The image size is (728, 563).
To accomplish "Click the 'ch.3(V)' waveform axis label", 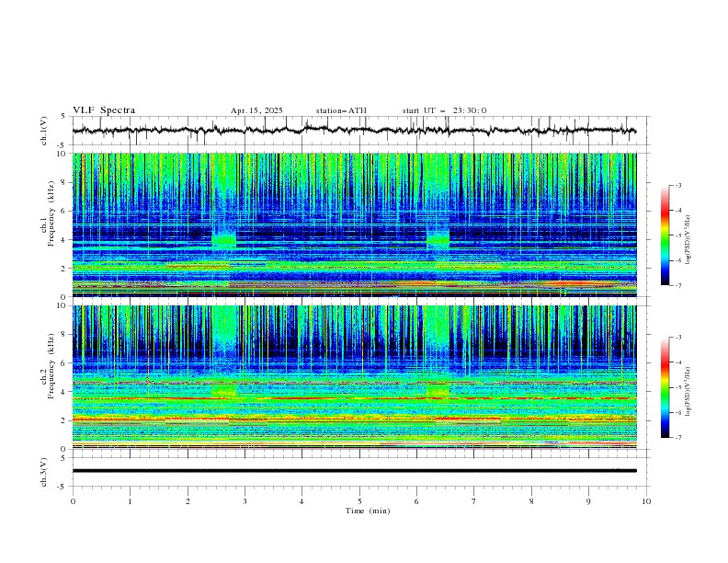I will (44, 472).
